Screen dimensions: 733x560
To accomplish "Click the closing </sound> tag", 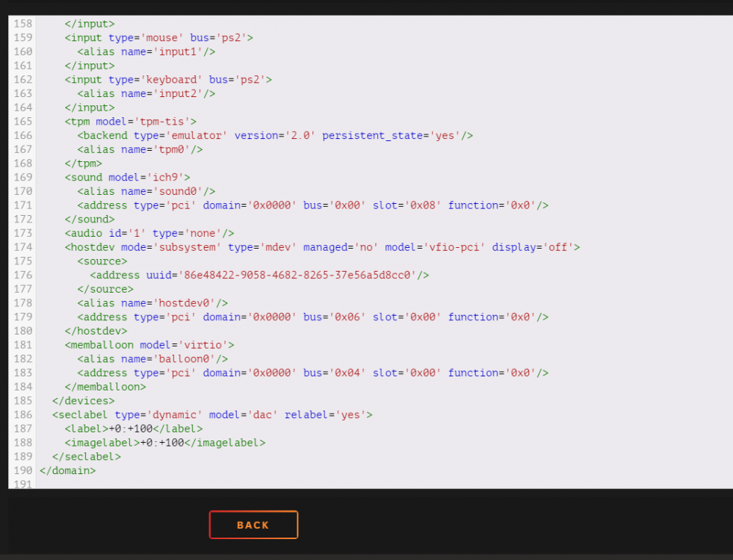I will pyautogui.click(x=90, y=220).
